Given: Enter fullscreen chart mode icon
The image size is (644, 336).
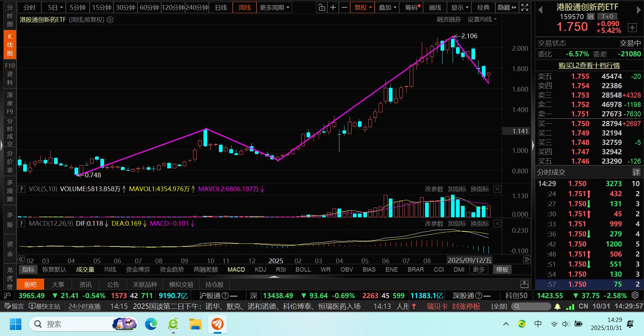Looking at the screenshot, I should point(524,7).
